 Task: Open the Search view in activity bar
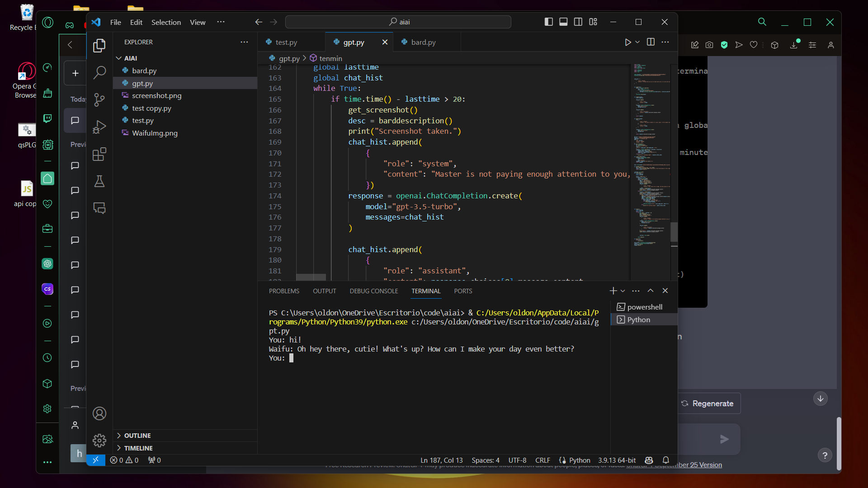click(x=99, y=72)
